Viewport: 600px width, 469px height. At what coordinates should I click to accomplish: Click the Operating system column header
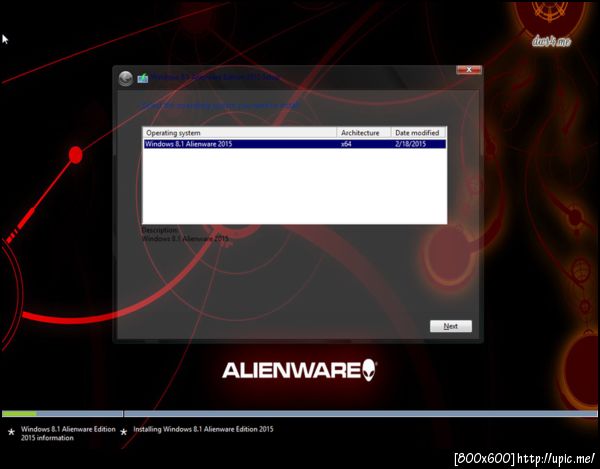[x=240, y=133]
